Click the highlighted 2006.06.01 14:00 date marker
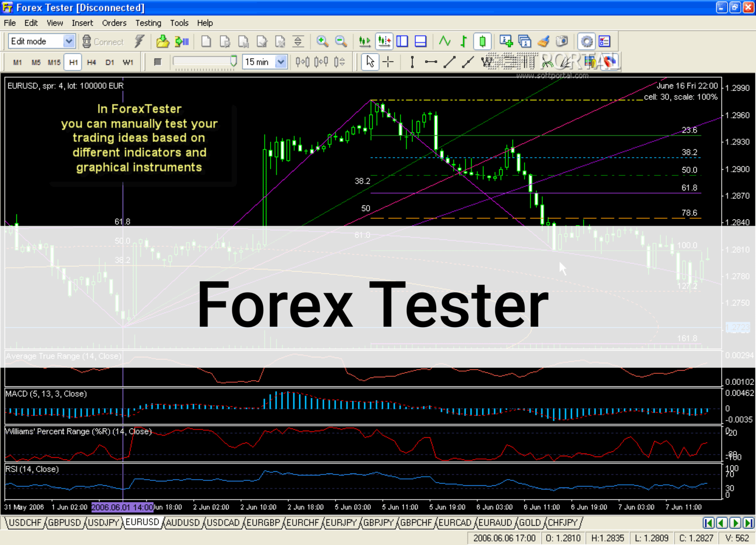 pos(122,507)
